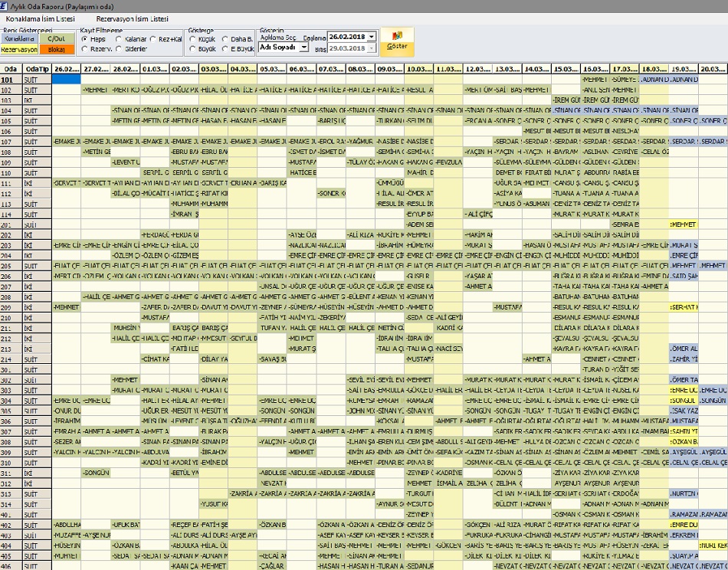The width and height of the screenshot is (728, 570).
Task: Click ZAHİR Yİ cell in room 214
Action: tap(684, 359)
